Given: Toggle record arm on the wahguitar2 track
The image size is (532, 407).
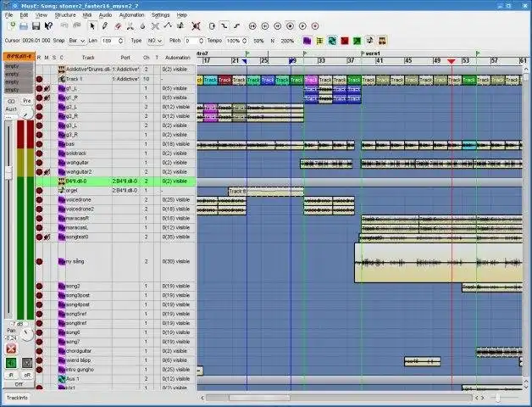Looking at the screenshot, I should (39, 172).
